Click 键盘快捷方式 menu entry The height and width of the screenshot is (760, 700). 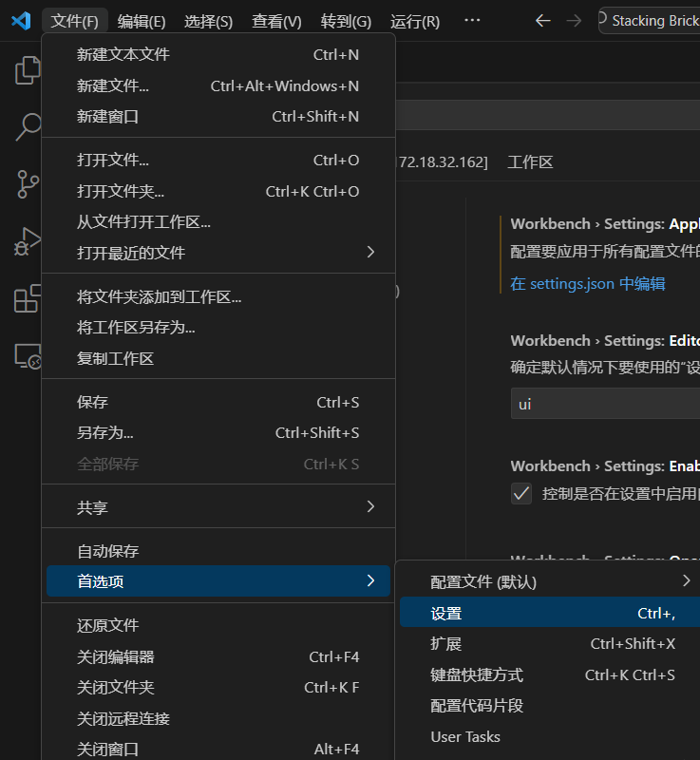pyautogui.click(x=477, y=674)
